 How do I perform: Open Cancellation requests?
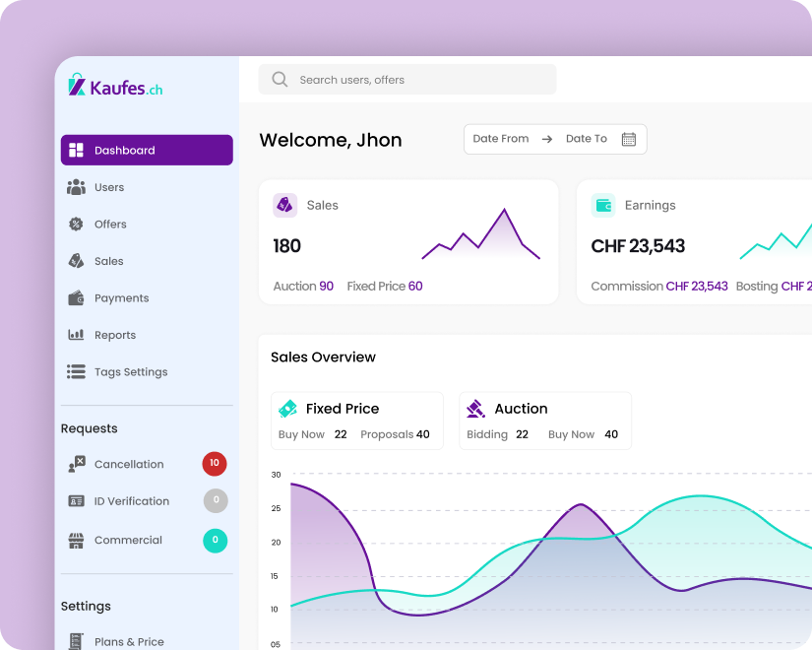point(147,464)
